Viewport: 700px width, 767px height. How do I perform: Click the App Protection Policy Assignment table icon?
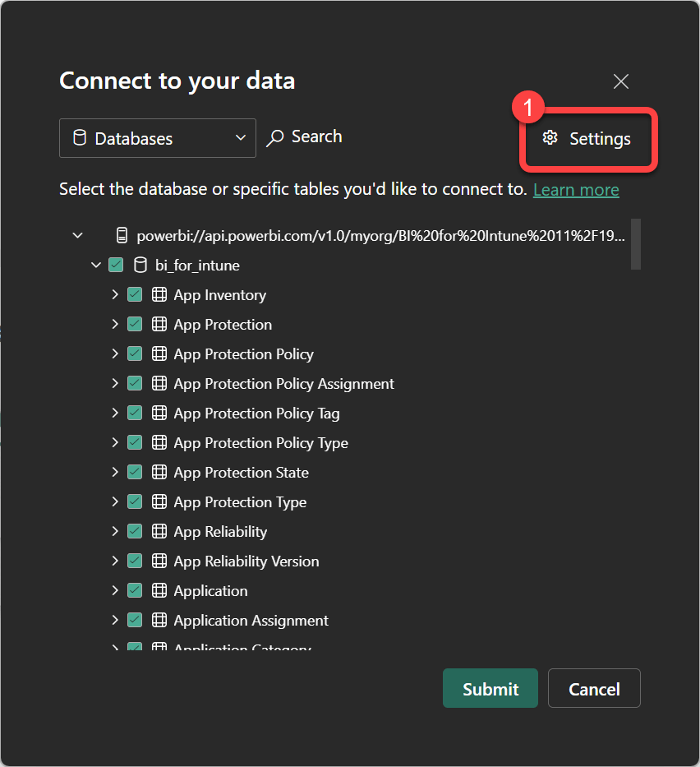(x=159, y=383)
